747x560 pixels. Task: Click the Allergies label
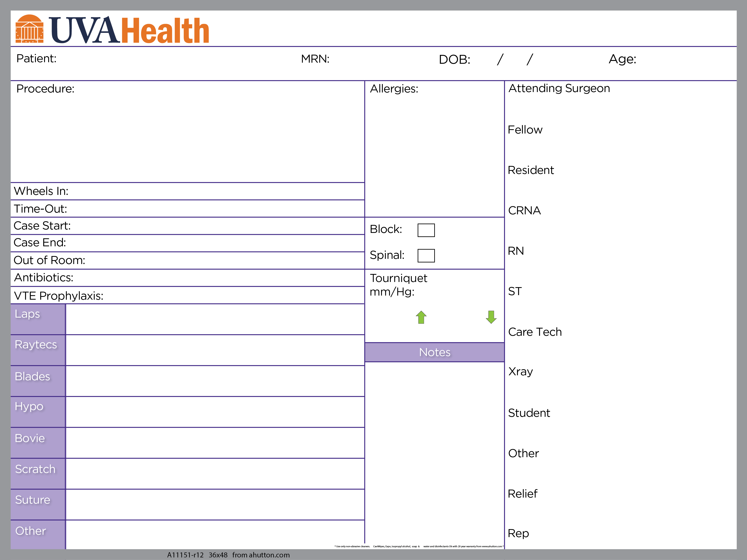(x=394, y=89)
